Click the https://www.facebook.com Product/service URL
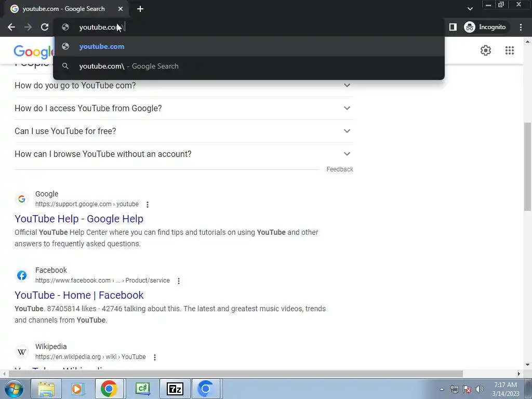Viewport: 532px width, 399px height. click(x=102, y=281)
